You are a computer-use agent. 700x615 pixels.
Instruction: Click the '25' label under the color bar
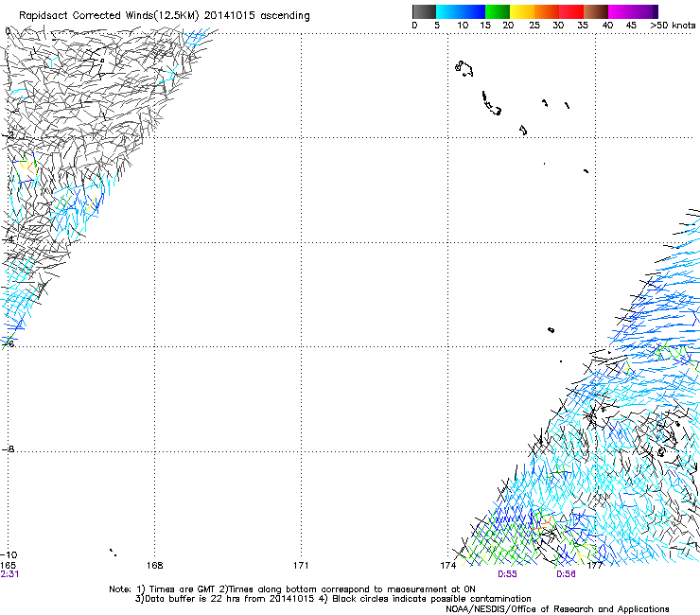(534, 25)
